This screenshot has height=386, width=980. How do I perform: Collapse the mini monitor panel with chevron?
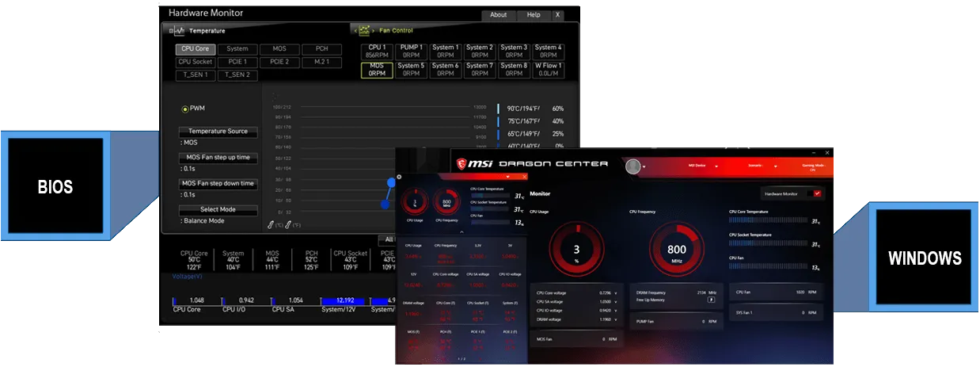(462, 232)
